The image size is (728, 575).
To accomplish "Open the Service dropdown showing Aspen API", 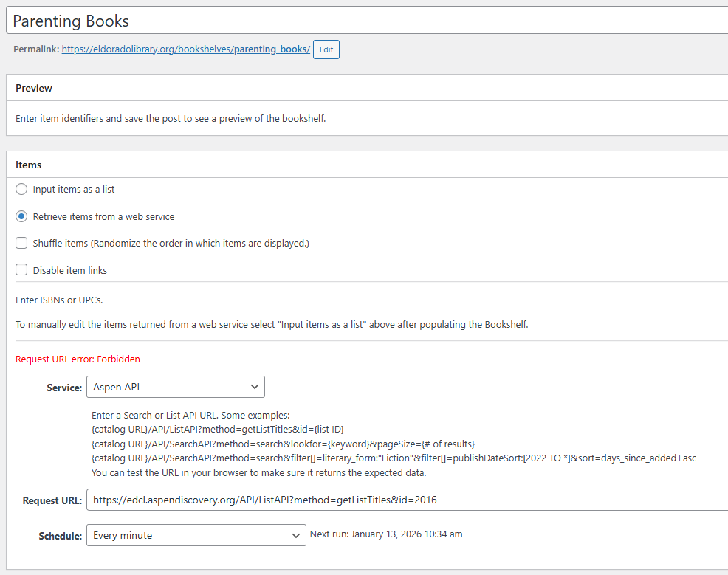I will pos(175,387).
